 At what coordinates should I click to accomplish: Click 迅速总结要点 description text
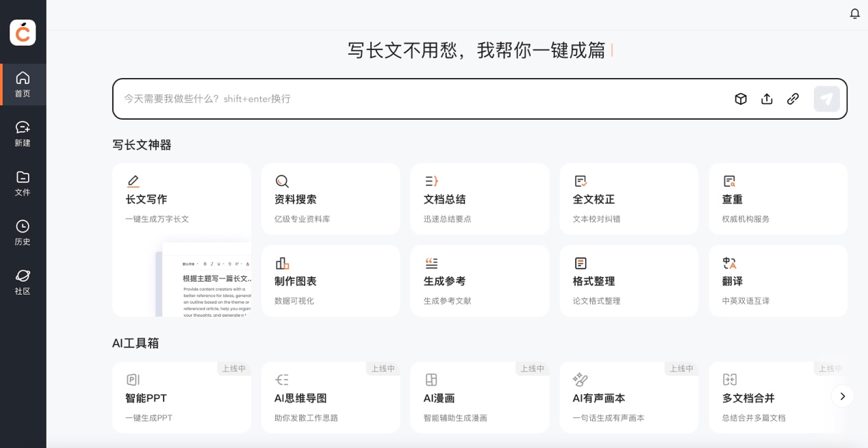(447, 219)
